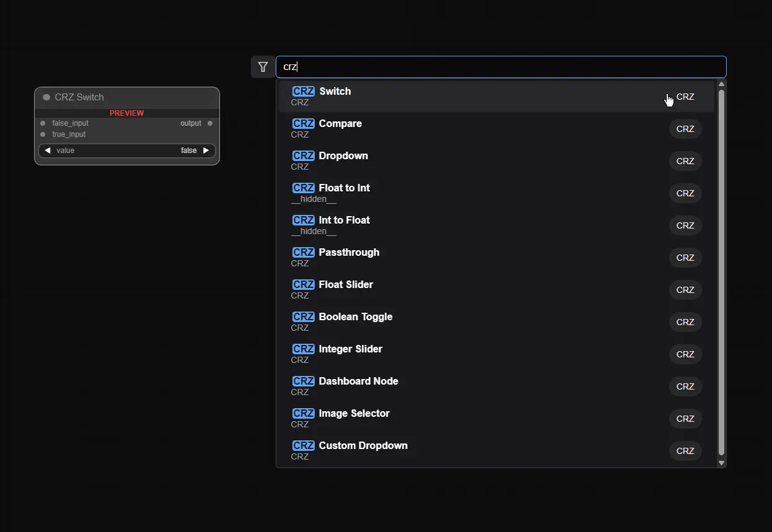The image size is (772, 532).
Task: Click the true_input connector dot
Action: pyautogui.click(x=43, y=134)
